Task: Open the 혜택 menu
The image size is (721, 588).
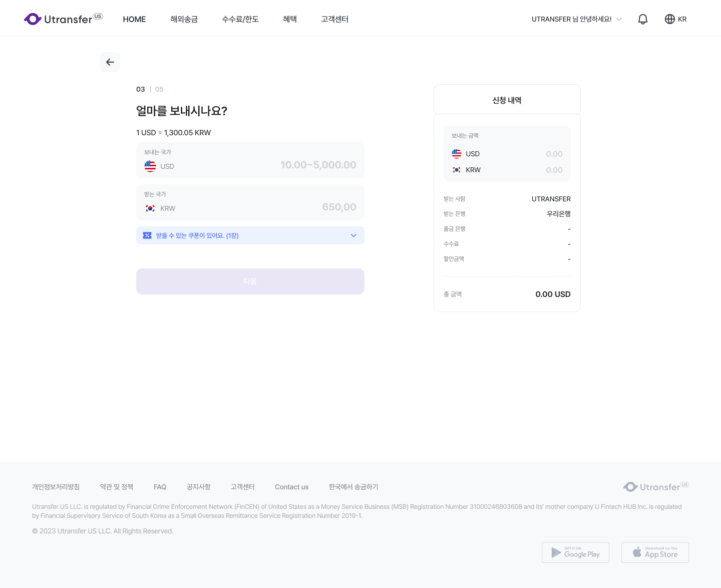Action: pos(290,19)
